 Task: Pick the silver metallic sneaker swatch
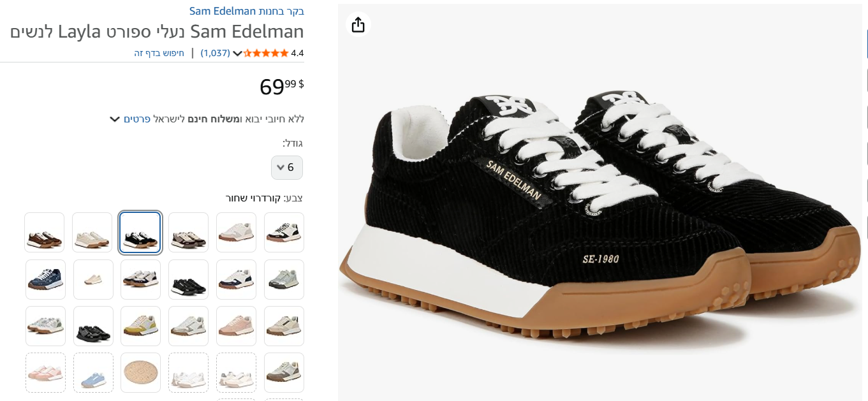point(284,279)
